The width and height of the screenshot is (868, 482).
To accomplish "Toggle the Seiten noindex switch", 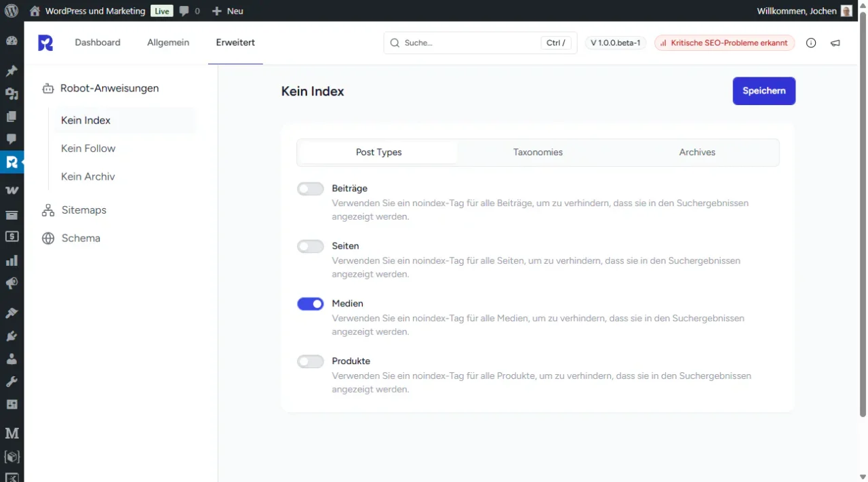I will point(310,247).
